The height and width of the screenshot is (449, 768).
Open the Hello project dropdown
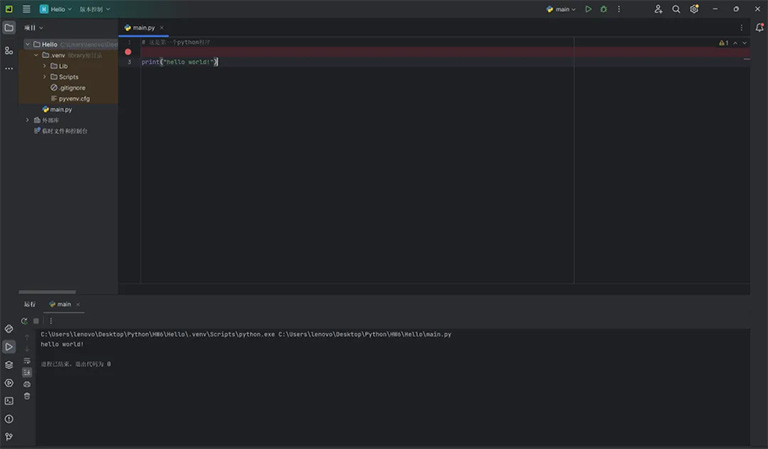(56, 9)
